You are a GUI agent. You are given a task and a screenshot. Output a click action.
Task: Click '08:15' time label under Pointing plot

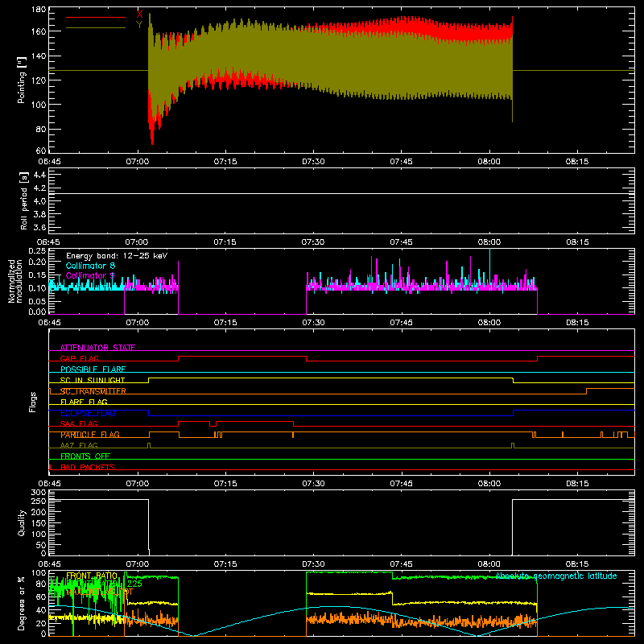point(577,162)
